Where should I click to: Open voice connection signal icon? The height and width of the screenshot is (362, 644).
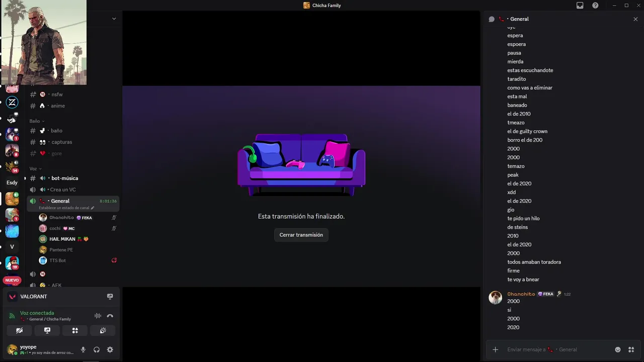(x=13, y=316)
